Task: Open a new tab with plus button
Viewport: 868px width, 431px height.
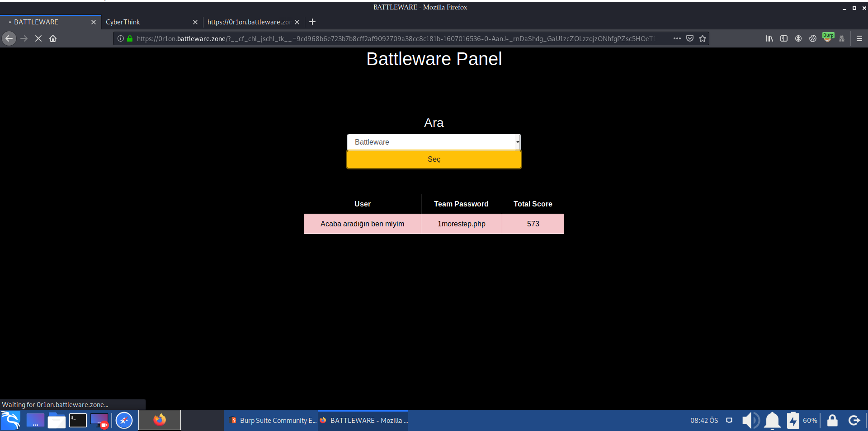Action: point(312,22)
